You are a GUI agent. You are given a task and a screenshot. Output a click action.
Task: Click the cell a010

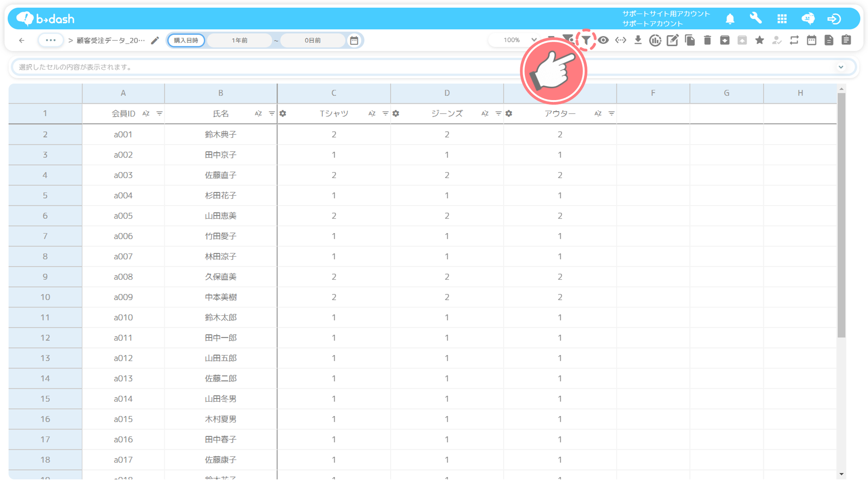123,318
